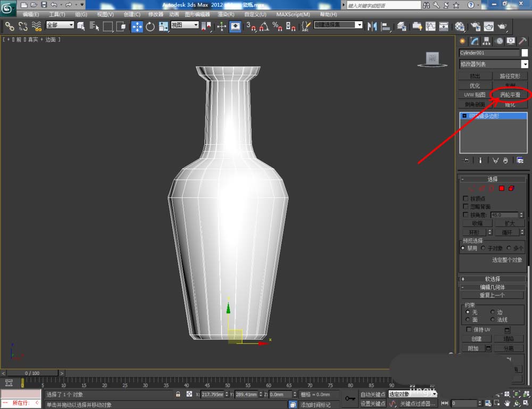Toggle the 忽略背面 checkbox
Screen dimensions: 532x409
[x=465, y=206]
